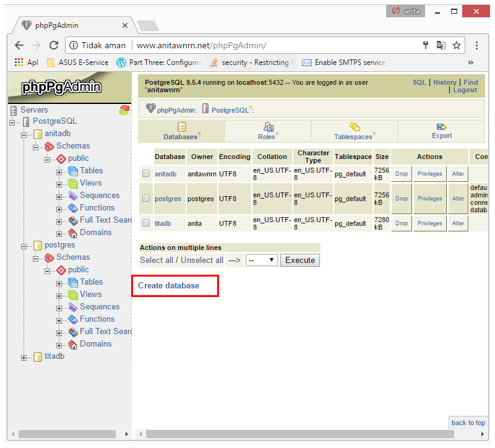
Task: Click the main panel horizontal scrollbar
Action: tap(299, 434)
